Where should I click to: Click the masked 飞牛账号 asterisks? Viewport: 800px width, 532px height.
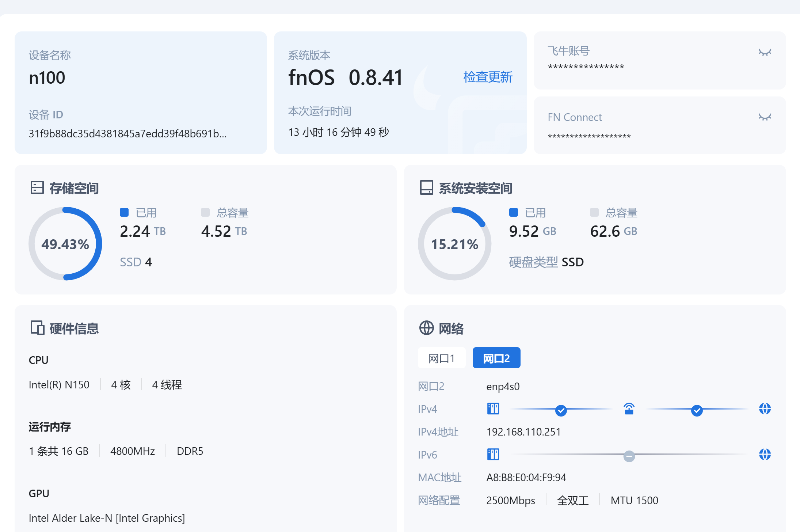point(586,67)
